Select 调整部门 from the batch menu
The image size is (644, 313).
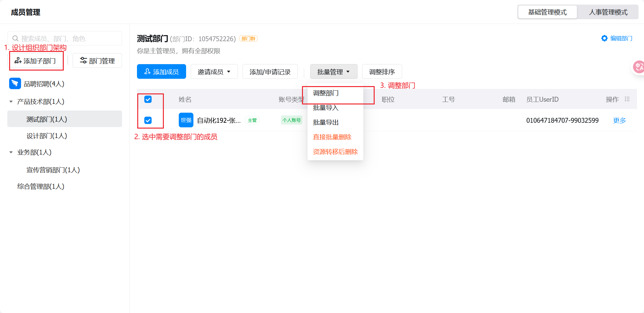(x=326, y=93)
